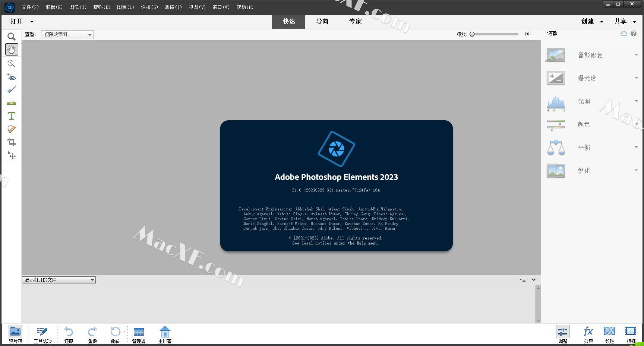644x346 pixels.
Task: Open the Create (创建) dropdown
Action: pos(592,22)
